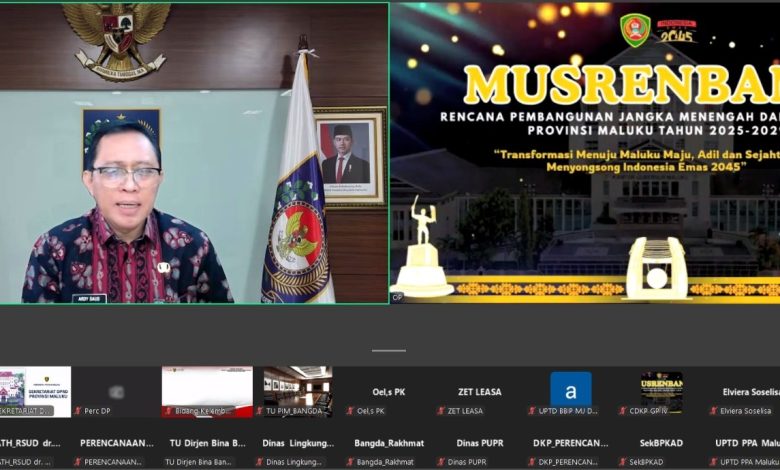
Task: Click the muted mic icon beside SekBPKAD
Action: [x=622, y=462]
